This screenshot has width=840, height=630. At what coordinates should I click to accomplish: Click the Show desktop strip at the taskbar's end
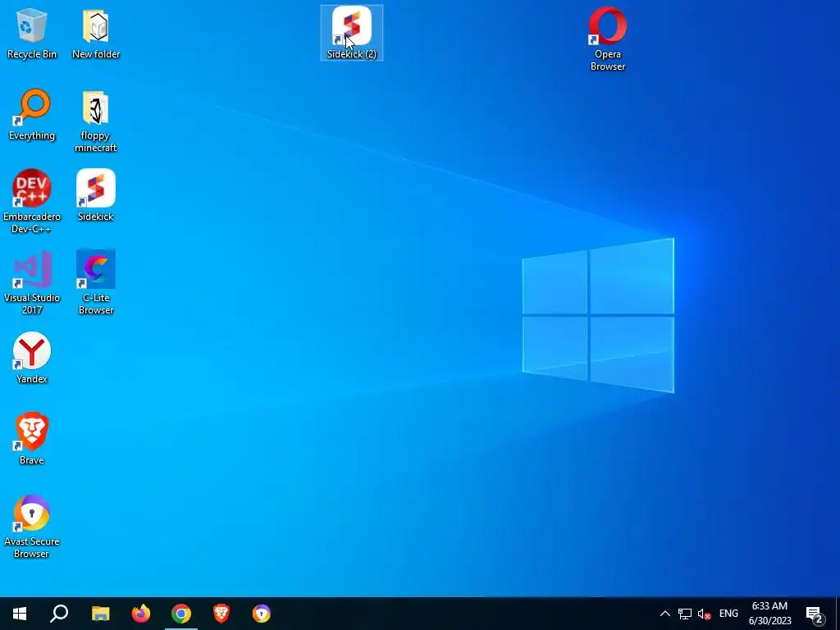[837, 614]
